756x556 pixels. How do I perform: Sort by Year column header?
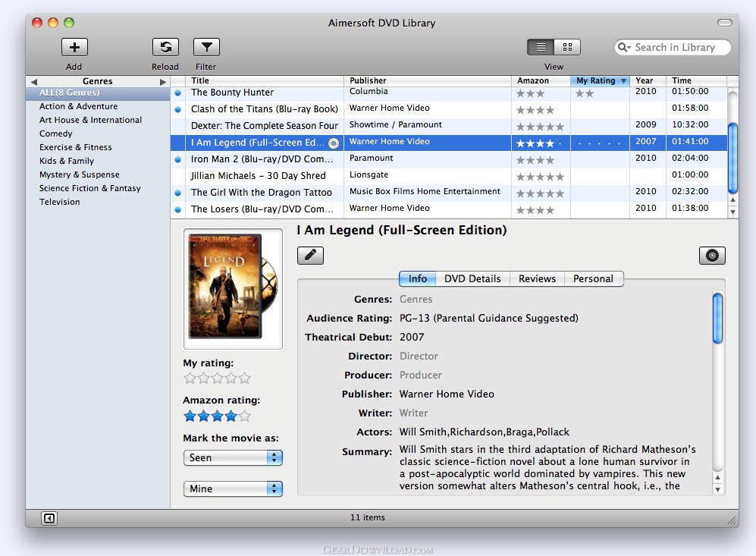click(648, 80)
